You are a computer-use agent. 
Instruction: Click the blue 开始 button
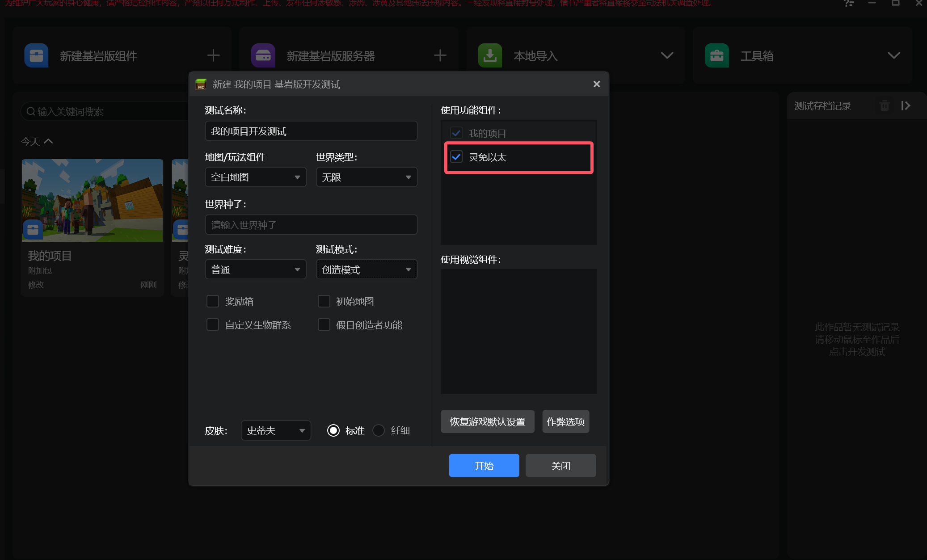point(484,466)
